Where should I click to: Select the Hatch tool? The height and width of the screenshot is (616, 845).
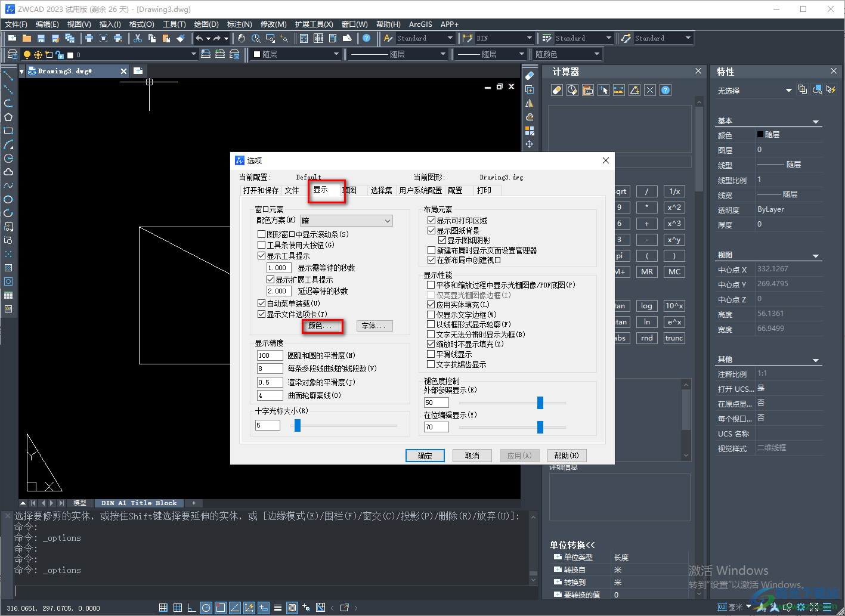click(x=8, y=268)
